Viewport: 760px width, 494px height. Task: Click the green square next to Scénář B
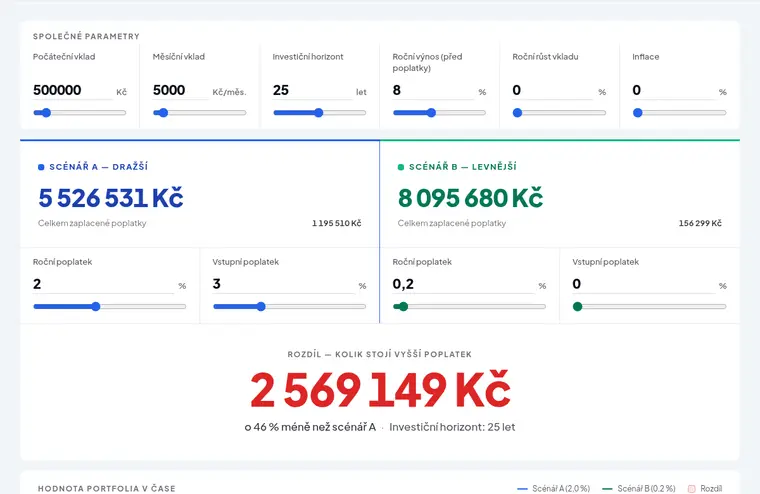pos(401,167)
